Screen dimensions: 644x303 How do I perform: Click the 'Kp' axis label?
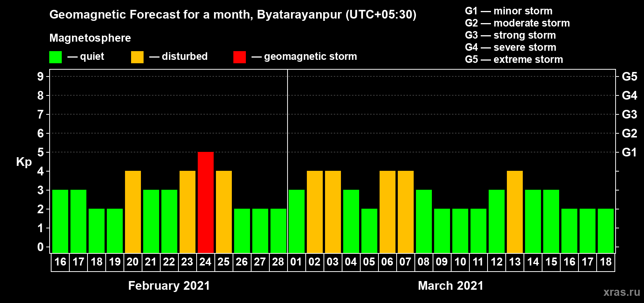(24, 162)
